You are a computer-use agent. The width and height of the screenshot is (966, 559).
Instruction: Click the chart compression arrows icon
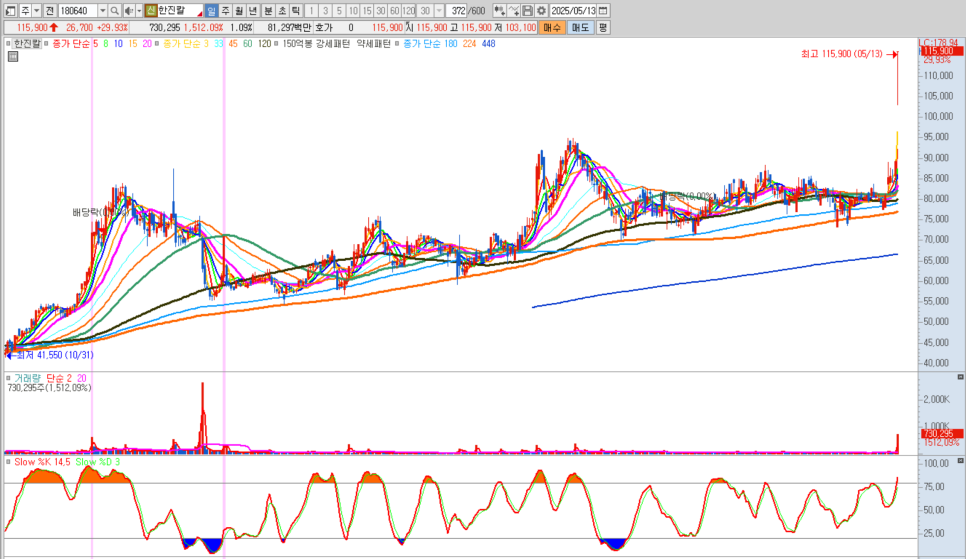(x=500, y=10)
